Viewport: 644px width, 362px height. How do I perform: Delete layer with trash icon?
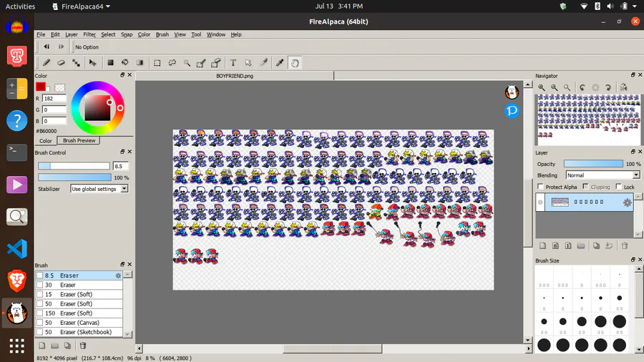pos(625,245)
